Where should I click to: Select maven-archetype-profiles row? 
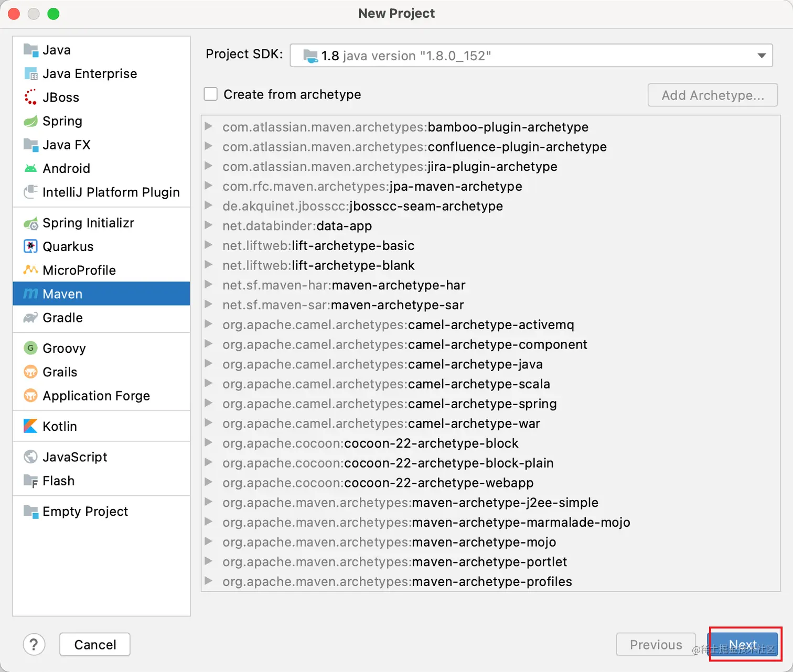tap(491, 582)
